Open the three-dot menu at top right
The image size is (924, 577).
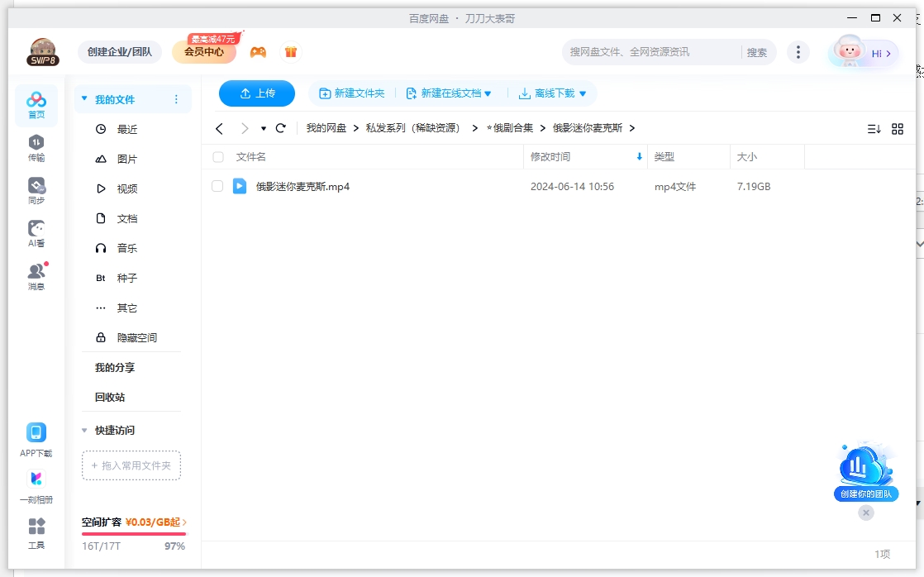pos(798,51)
